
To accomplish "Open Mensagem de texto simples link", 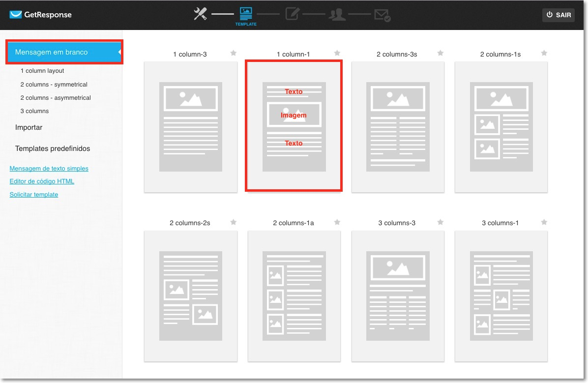I will coord(49,169).
